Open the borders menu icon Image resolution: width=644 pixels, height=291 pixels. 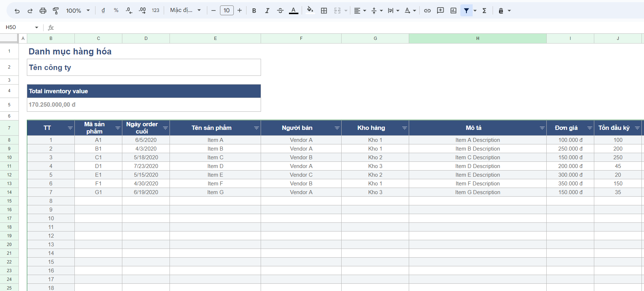click(324, 11)
